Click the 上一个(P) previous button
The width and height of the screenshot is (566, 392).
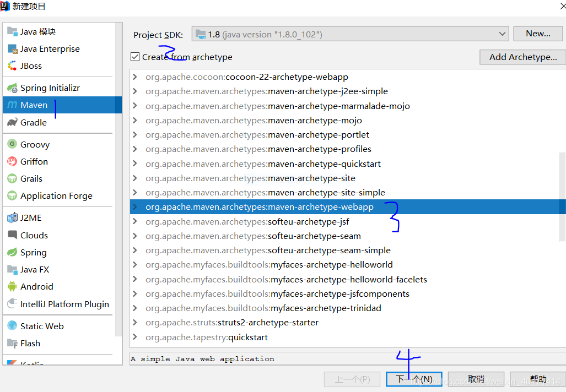(x=352, y=379)
